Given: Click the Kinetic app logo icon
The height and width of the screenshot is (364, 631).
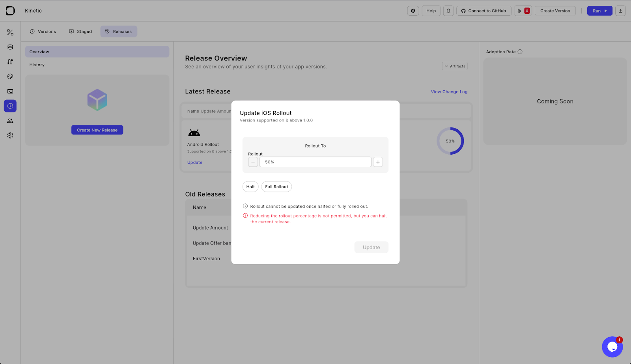Looking at the screenshot, I should [x=10, y=11].
